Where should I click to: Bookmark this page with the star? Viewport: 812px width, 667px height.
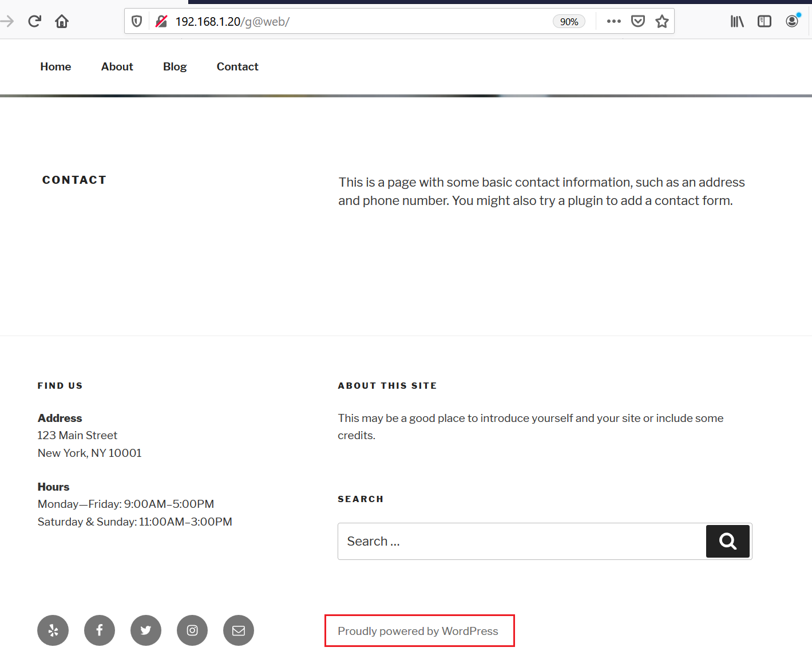(x=662, y=22)
